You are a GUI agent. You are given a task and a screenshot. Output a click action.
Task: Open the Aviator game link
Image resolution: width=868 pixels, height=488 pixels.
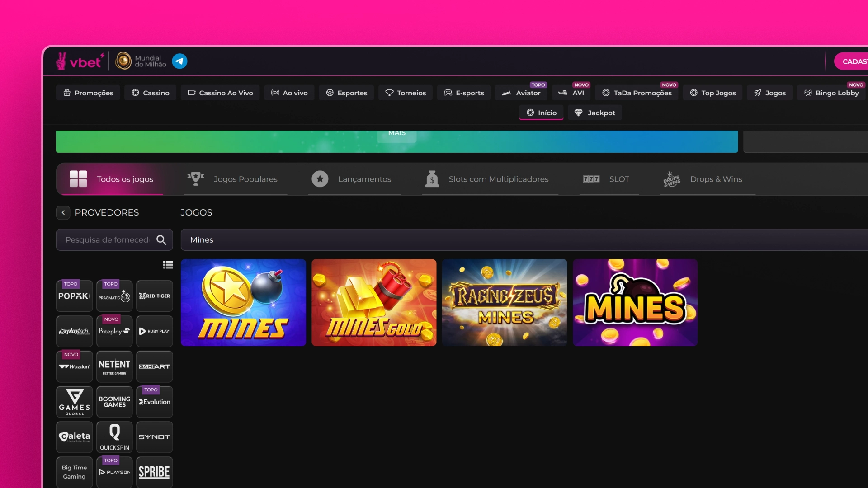click(521, 93)
